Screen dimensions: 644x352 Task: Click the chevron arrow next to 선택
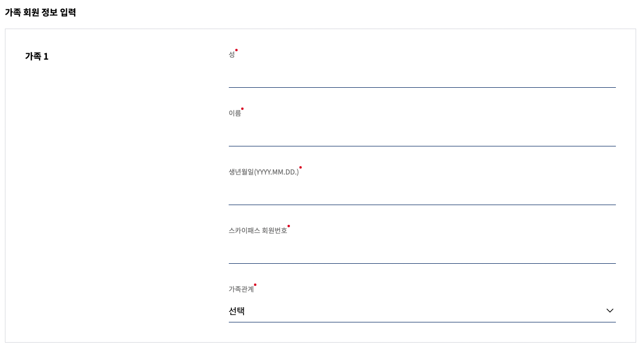609,311
